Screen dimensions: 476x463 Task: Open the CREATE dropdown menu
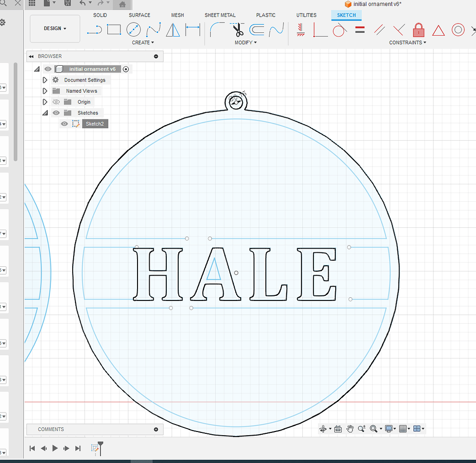click(x=143, y=43)
